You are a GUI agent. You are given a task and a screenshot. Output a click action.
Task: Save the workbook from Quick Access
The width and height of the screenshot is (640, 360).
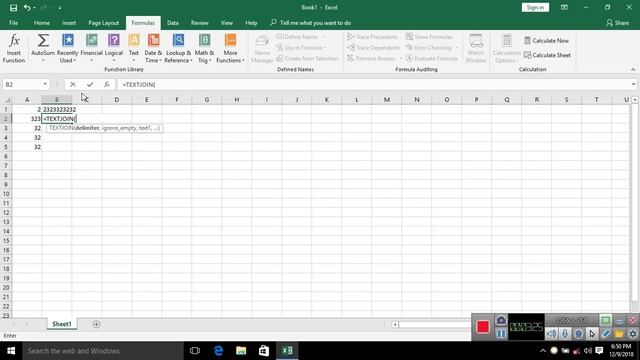[13, 8]
